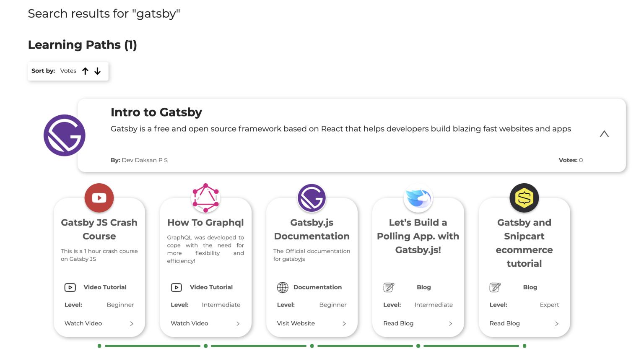
Task: Select the fourth dot in the path progress line
Action: (418, 346)
